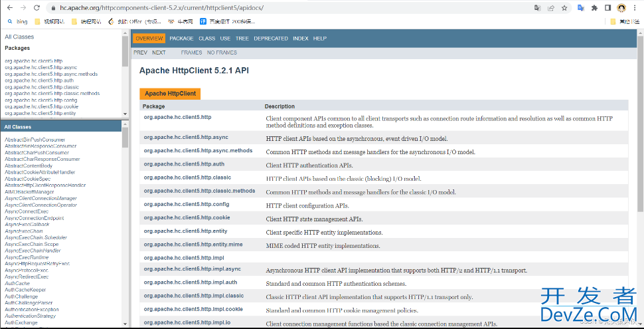Open the bing bookmark

pos(18,21)
